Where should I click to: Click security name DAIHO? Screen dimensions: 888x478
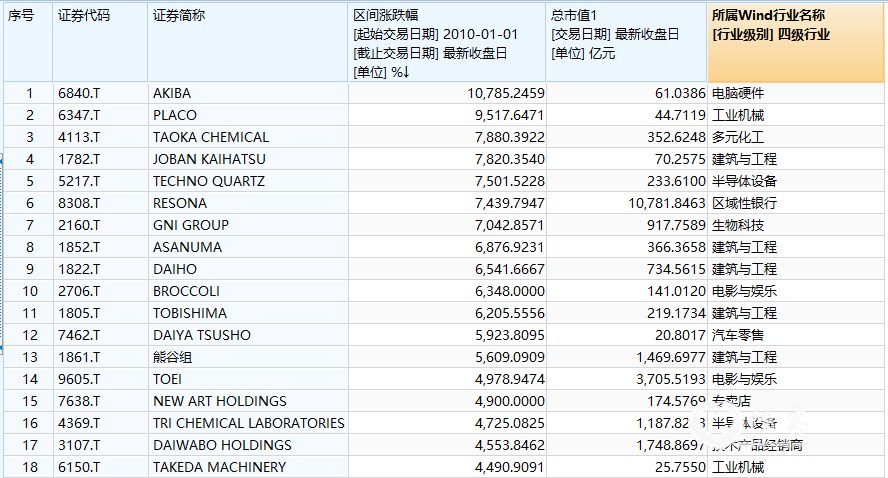[x=174, y=270]
